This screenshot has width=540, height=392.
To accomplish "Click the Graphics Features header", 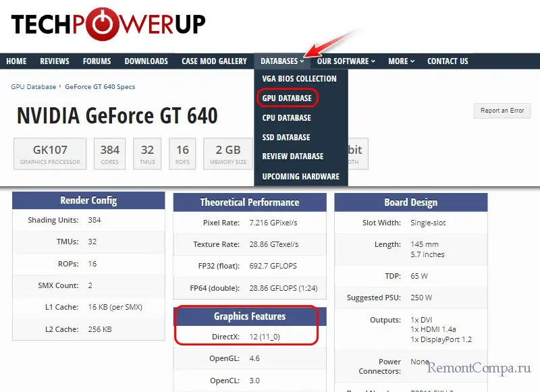I will (250, 316).
